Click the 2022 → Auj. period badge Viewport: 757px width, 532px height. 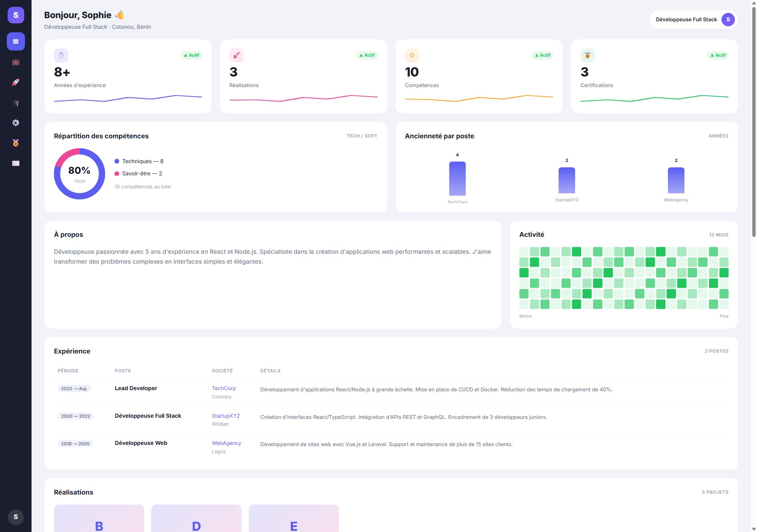coord(74,389)
